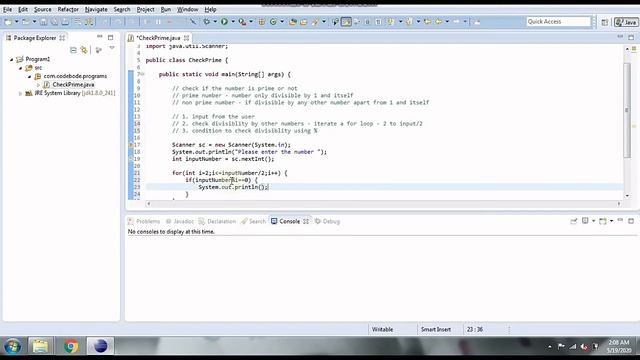Open the File menu
This screenshot has height=360, width=640.
click(7, 9)
